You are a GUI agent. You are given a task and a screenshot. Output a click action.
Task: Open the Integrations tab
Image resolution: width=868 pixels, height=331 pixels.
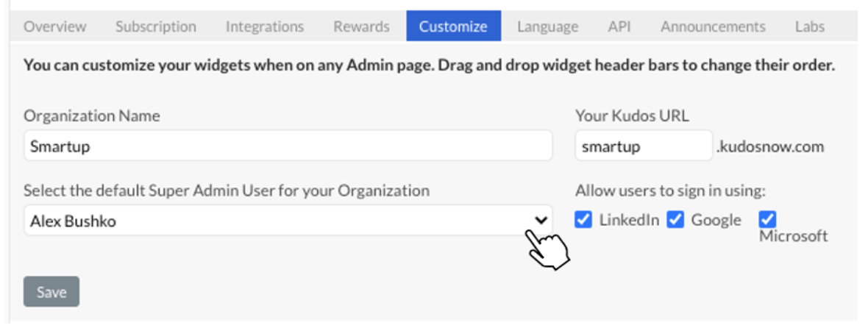click(265, 26)
